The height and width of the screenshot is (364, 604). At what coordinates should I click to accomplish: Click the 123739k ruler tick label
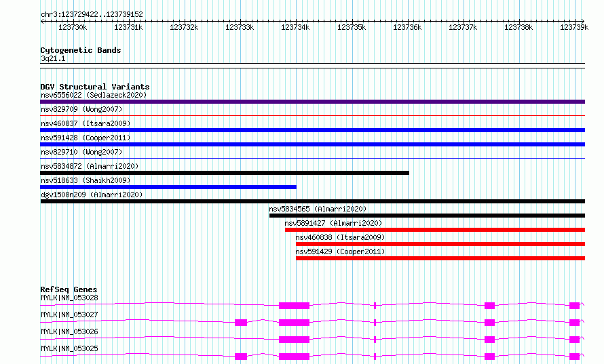(574, 27)
